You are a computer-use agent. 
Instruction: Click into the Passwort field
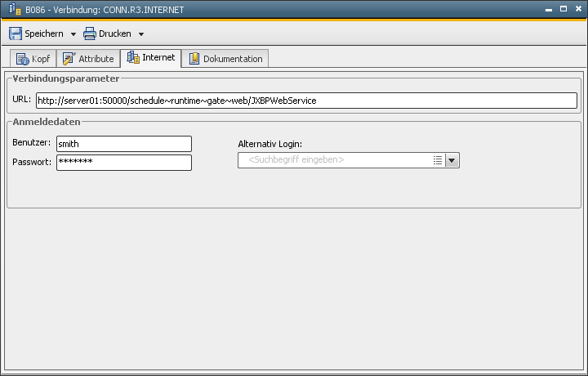124,163
